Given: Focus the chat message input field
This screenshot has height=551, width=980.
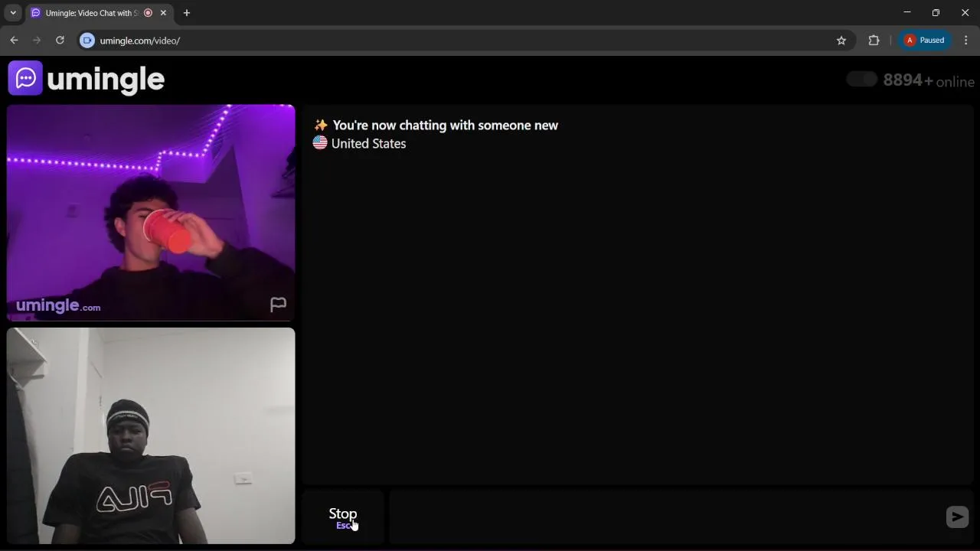Looking at the screenshot, I should [x=666, y=517].
